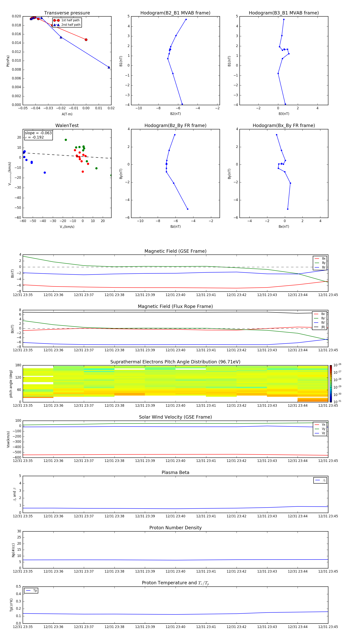351x644 pixels.
Task: Click the 'pitch angle (deg)' axis label
Action: [11, 384]
